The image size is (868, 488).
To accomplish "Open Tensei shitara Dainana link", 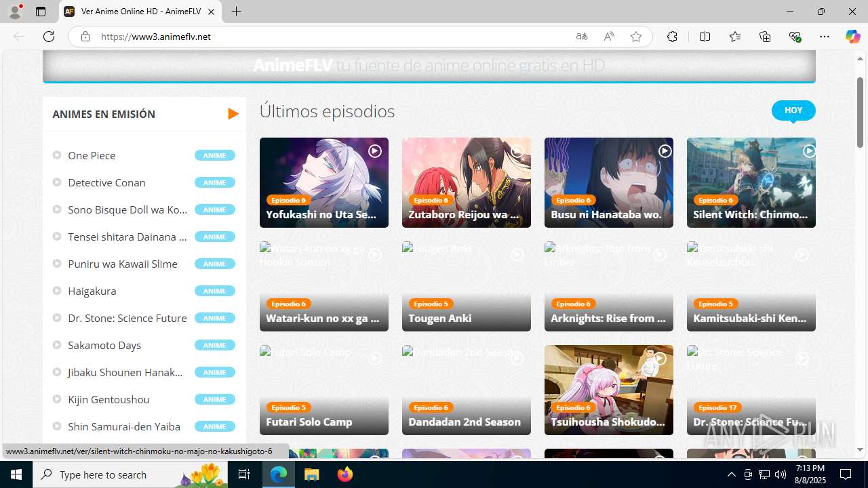I will 127,237.
